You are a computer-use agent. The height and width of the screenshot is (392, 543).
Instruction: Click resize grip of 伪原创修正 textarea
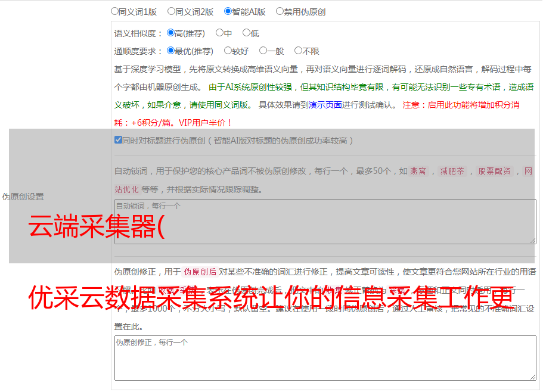pos(533,377)
